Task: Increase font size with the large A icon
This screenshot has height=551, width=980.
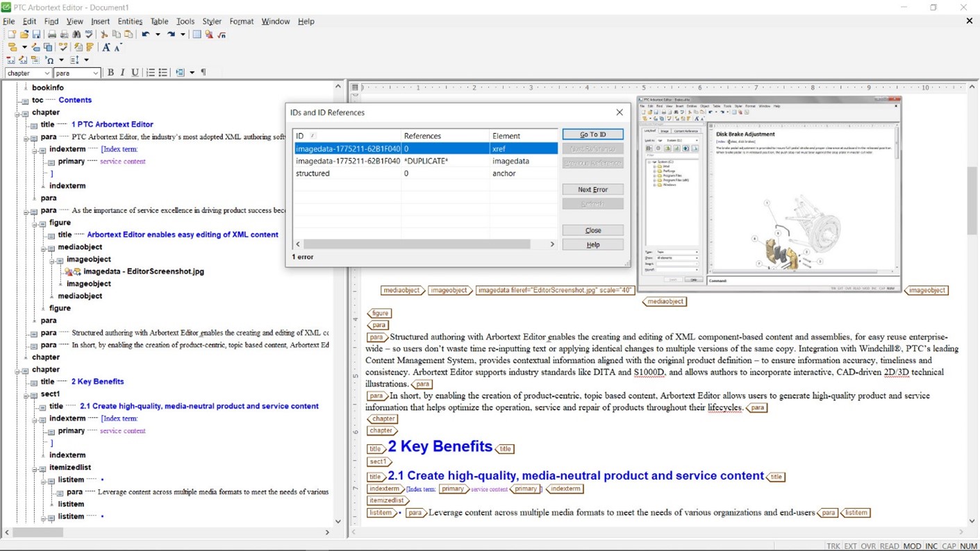Action: pyautogui.click(x=106, y=46)
